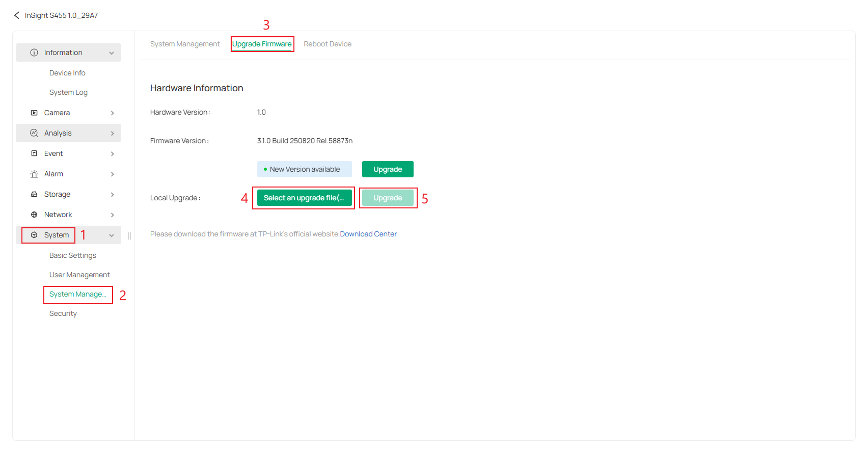This screenshot has height=453, width=868.
Task: Open the Reboot Device tab
Action: tap(327, 44)
